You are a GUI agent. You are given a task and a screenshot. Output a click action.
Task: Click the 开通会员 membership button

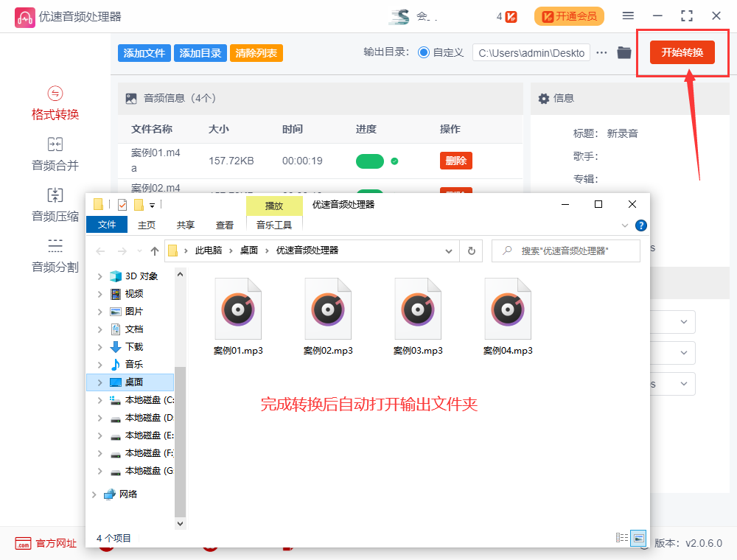click(x=569, y=16)
